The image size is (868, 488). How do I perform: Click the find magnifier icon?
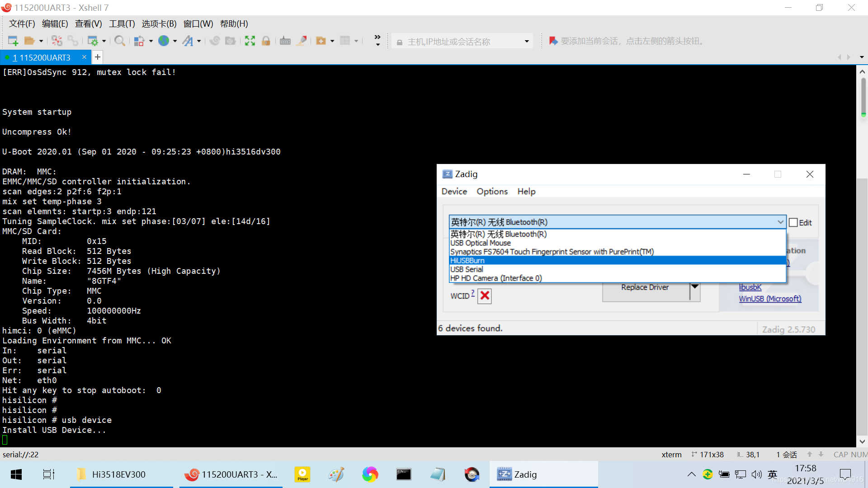click(119, 41)
